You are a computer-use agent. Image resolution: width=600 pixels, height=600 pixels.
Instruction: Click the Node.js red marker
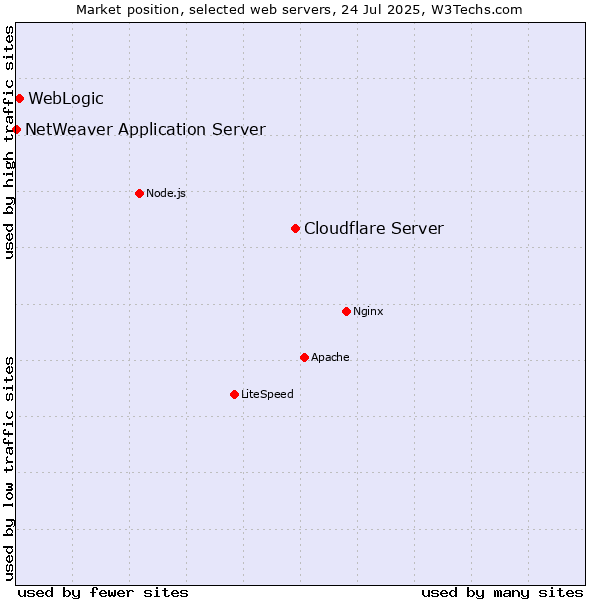tap(140, 194)
